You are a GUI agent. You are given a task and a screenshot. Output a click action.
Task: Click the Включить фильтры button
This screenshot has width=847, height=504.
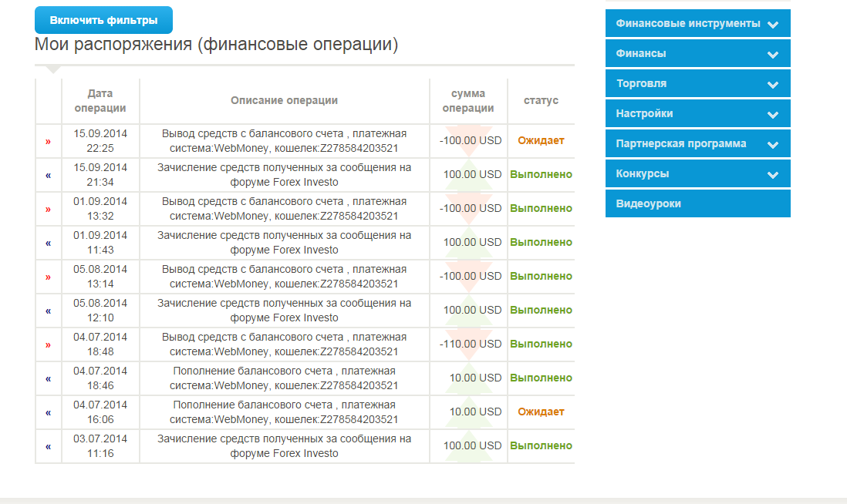pos(103,20)
